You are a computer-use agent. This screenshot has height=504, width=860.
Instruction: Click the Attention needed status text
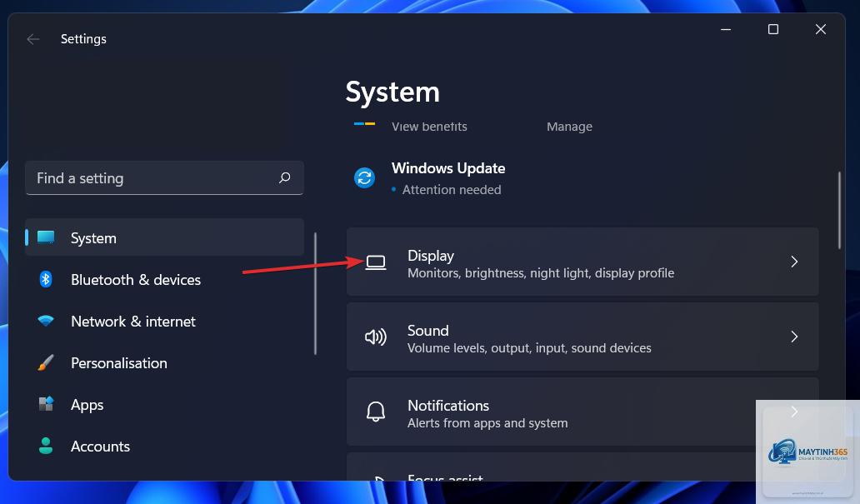pyautogui.click(x=452, y=190)
